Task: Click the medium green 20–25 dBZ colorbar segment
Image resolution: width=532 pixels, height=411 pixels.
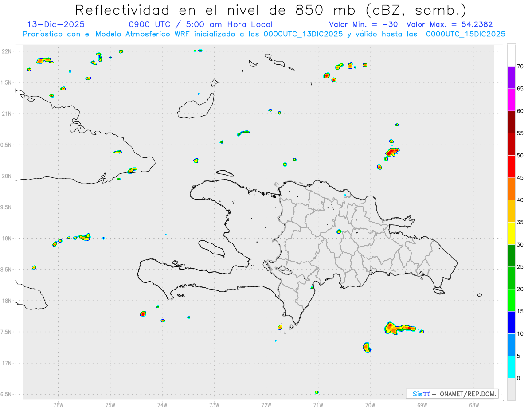Action: point(511,278)
